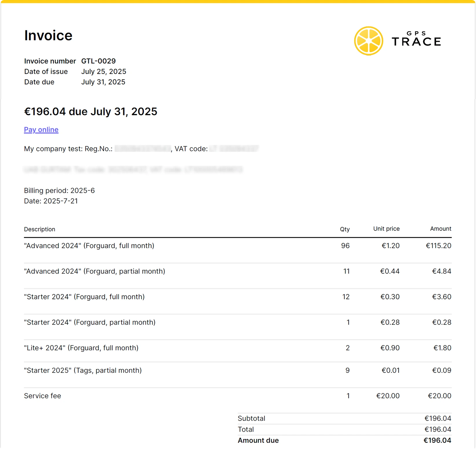The height and width of the screenshot is (450, 476).
Task: Click the blurred VAT code text
Action: [x=233, y=148]
